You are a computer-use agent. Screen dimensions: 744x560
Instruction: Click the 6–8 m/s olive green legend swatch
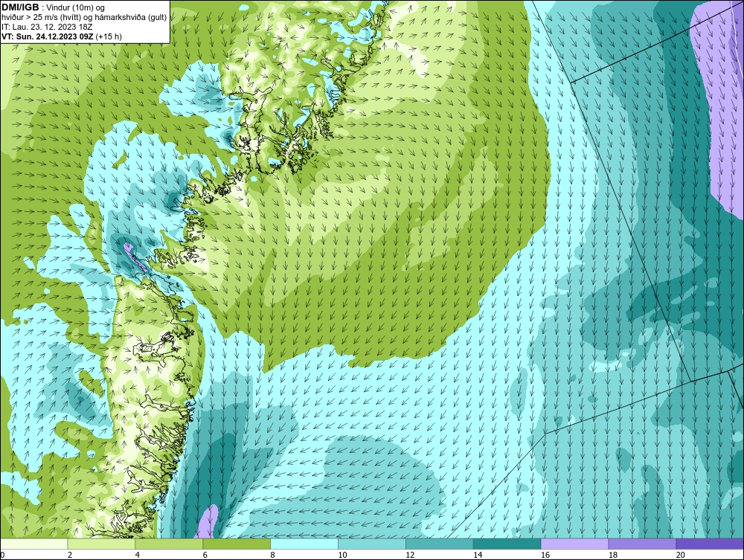click(237, 544)
